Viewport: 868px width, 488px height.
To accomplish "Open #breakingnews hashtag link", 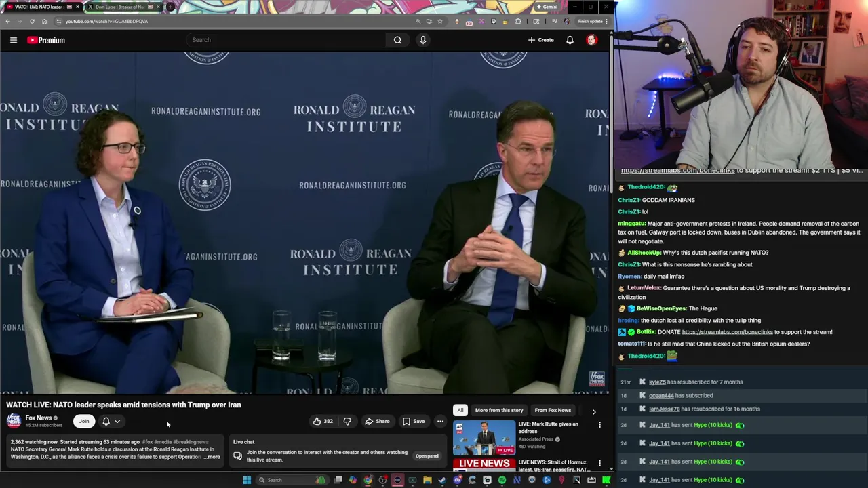I will coord(191,442).
